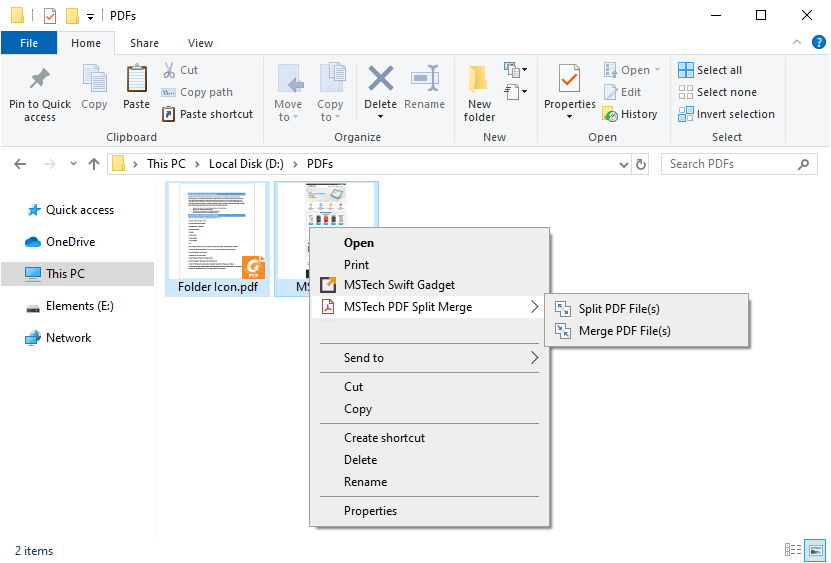This screenshot has height=563, width=831.
Task: Open Recent locations dropdown arrow
Action: tap(73, 164)
